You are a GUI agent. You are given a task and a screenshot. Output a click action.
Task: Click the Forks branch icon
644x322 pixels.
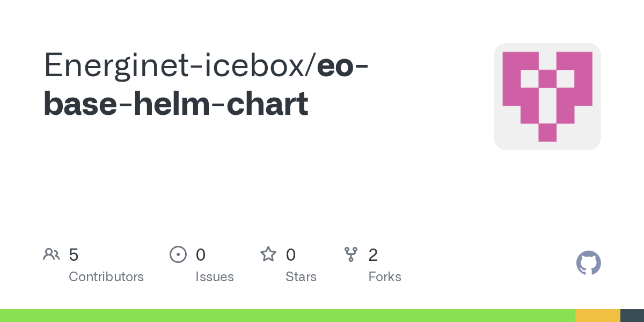coord(351,254)
